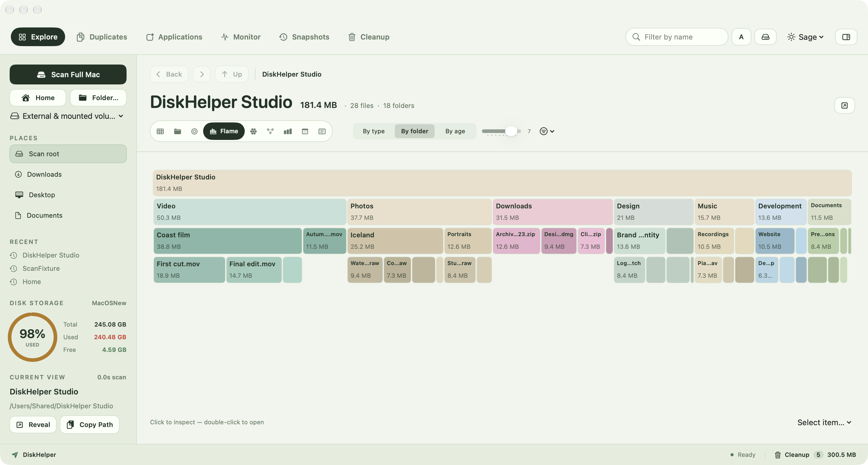Select Scan root in Places

point(68,154)
